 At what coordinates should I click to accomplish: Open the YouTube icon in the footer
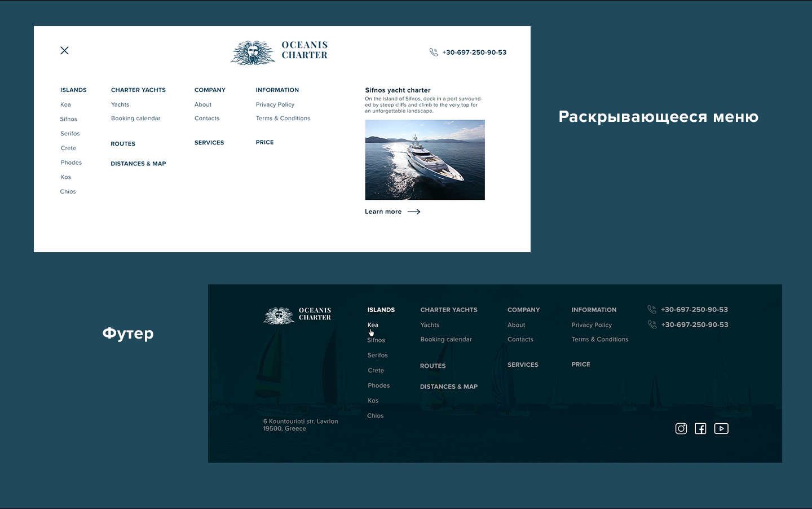pyautogui.click(x=721, y=429)
